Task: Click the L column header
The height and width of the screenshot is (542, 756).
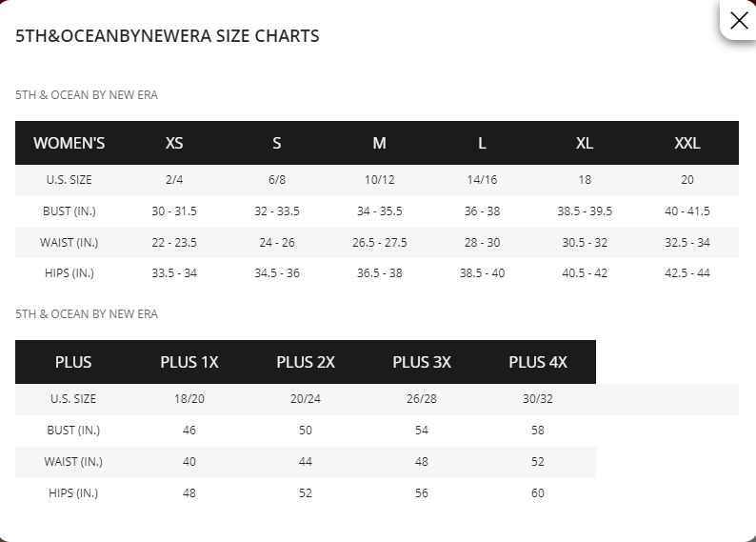Action: [482, 143]
